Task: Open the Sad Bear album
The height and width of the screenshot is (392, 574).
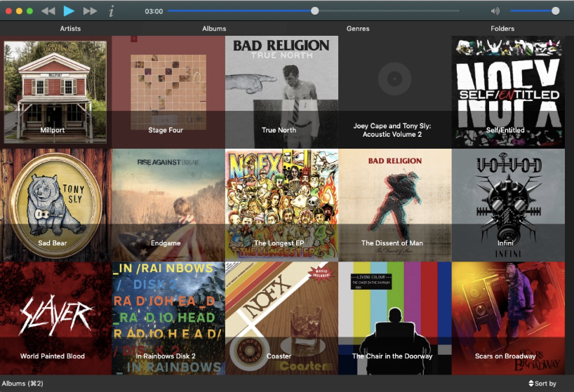Action: point(55,205)
